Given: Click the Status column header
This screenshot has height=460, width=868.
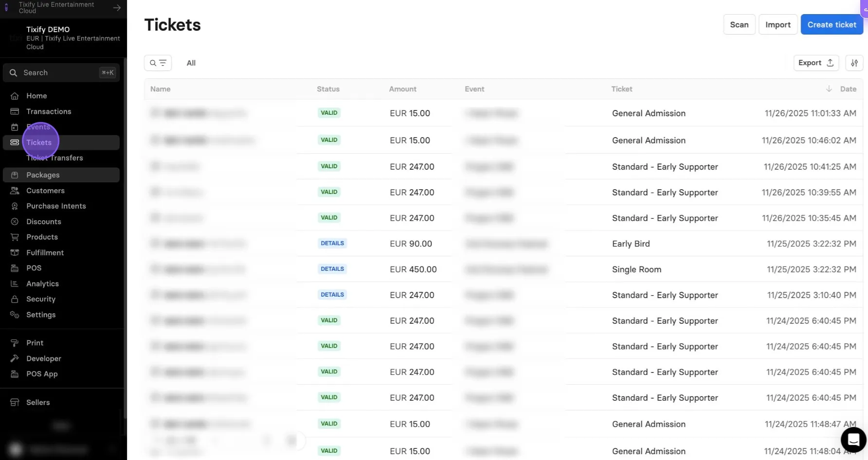Looking at the screenshot, I should (x=328, y=89).
